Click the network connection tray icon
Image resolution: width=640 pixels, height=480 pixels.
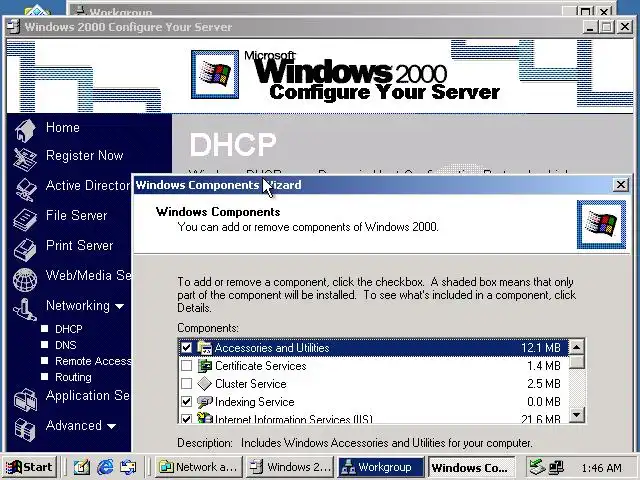tap(556, 467)
